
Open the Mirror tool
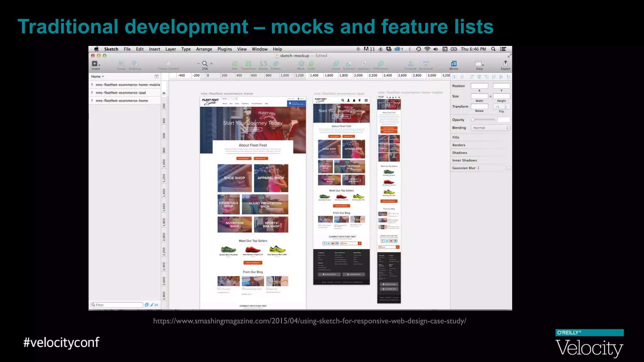[x=454, y=65]
